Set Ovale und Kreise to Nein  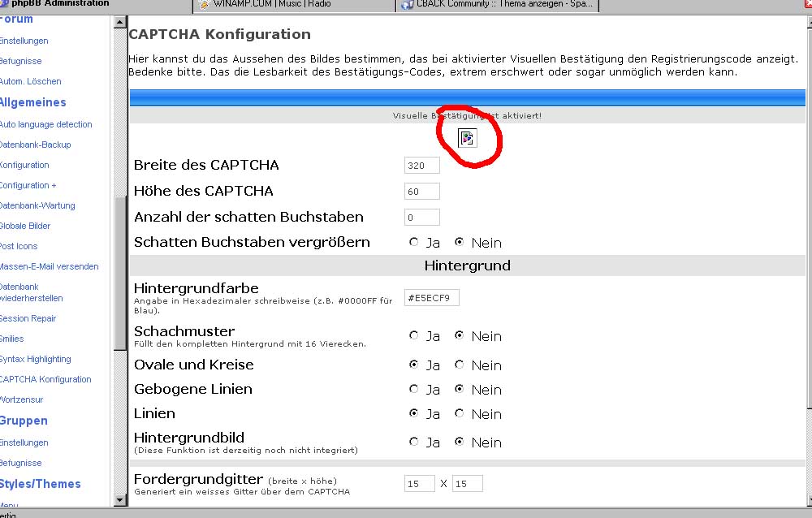[460, 365]
